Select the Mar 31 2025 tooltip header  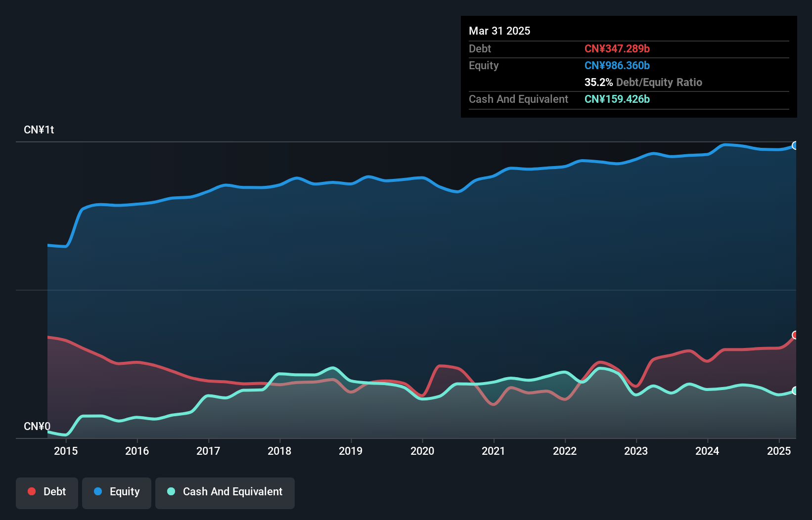tap(499, 31)
